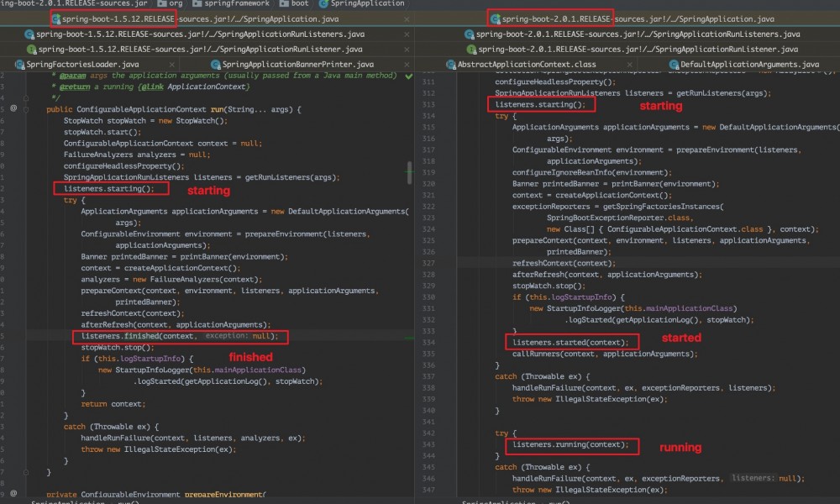Click the left editor's vertical scrollbar

(x=411, y=168)
